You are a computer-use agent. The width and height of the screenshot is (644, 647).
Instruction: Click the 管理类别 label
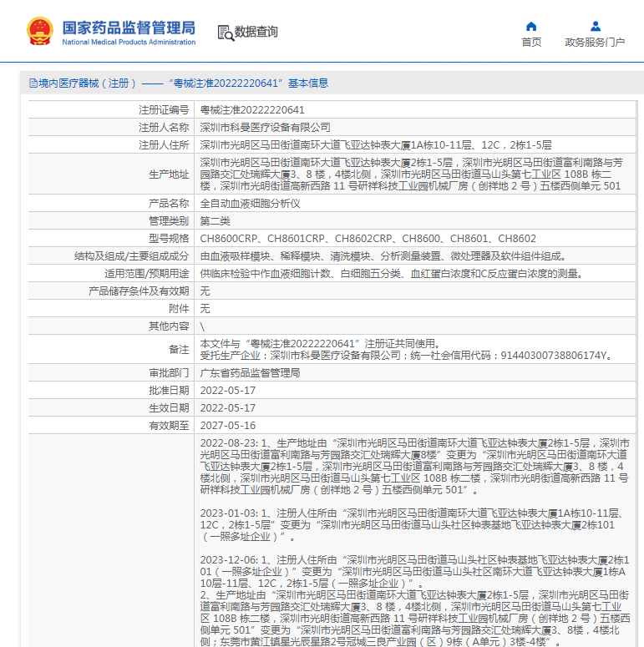169,221
